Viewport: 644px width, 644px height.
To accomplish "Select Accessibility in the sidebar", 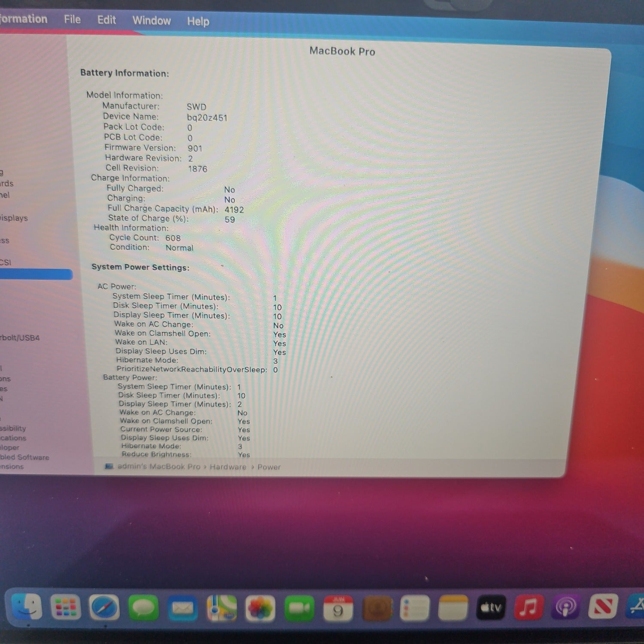I will point(13,428).
